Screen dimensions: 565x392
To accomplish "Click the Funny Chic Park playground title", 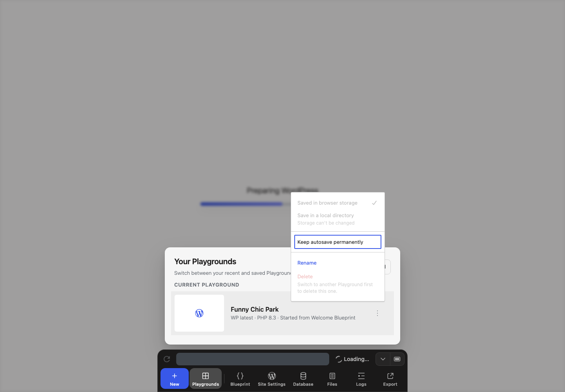I will tap(255, 309).
